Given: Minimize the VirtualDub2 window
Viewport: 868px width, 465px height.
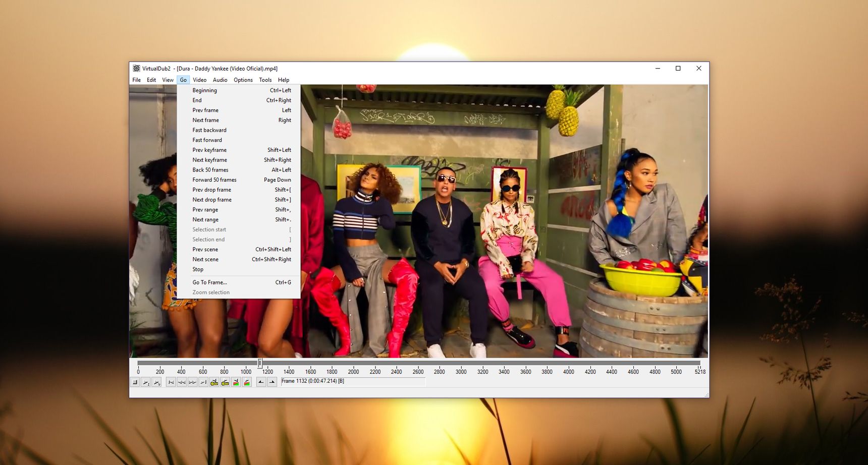Looking at the screenshot, I should [658, 69].
